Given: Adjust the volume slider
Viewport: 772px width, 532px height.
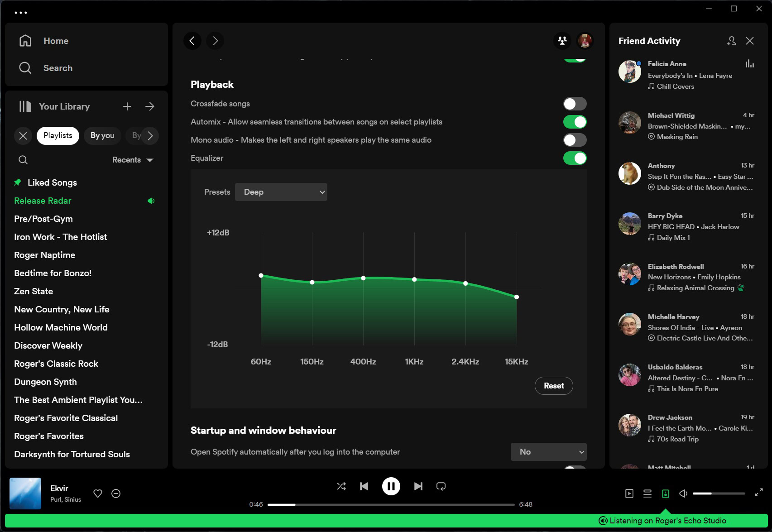Looking at the screenshot, I should (x=719, y=494).
